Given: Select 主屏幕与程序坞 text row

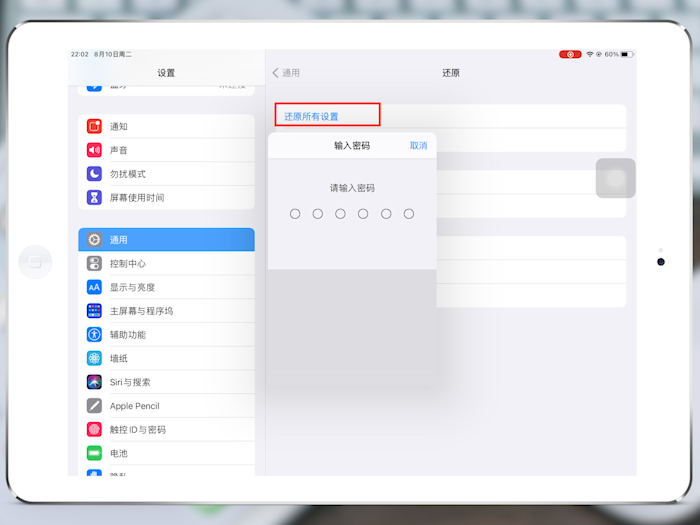Looking at the screenshot, I should (x=166, y=311).
